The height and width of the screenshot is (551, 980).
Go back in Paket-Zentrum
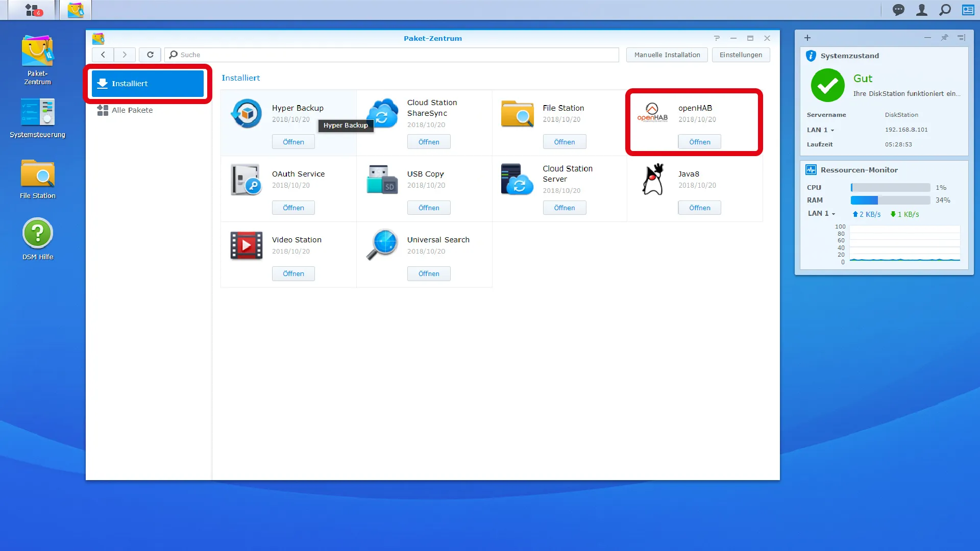point(103,55)
